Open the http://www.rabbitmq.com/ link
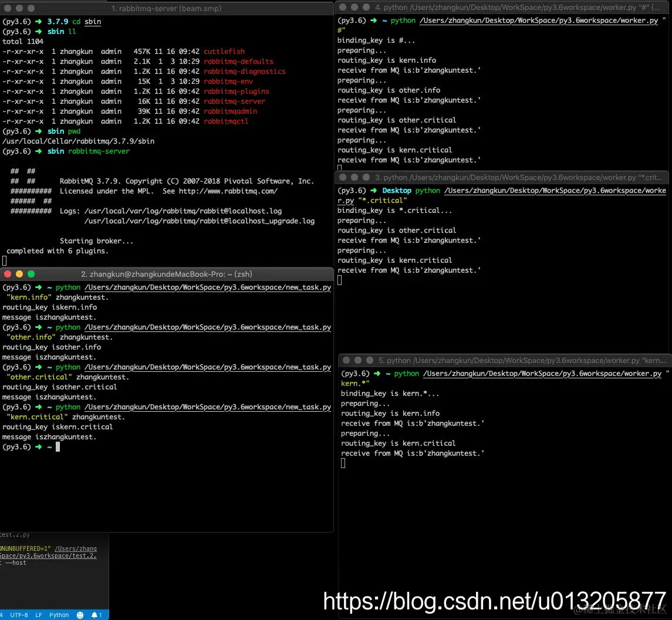The height and width of the screenshot is (620, 672). point(228,191)
